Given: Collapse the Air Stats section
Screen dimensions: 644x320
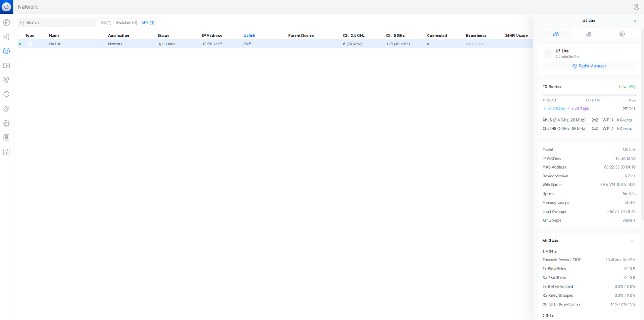Looking at the screenshot, I should [x=632, y=240].
